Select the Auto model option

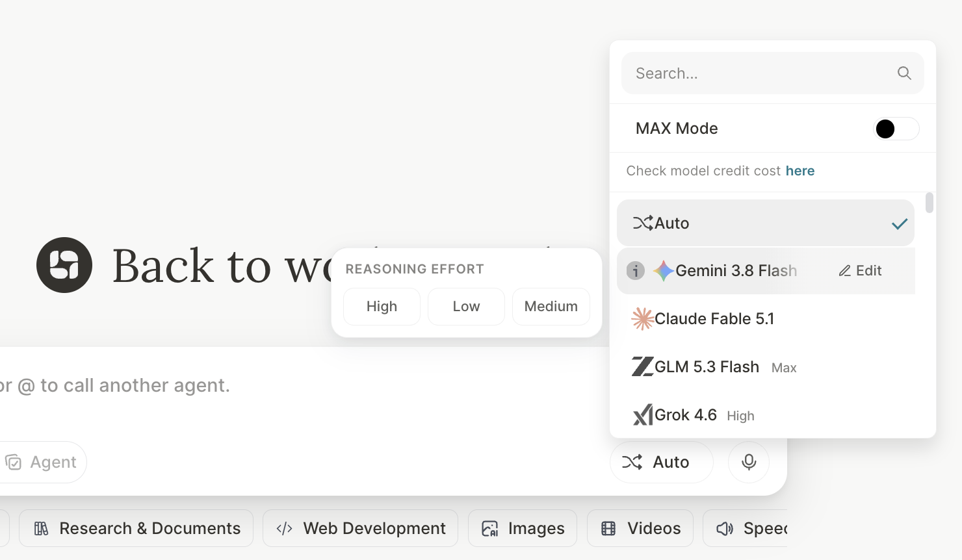[766, 223]
